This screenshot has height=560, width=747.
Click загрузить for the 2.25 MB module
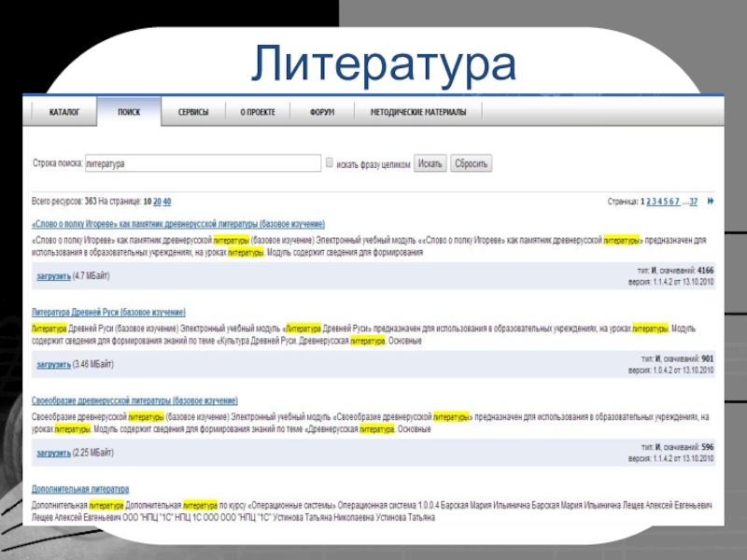[x=53, y=454]
